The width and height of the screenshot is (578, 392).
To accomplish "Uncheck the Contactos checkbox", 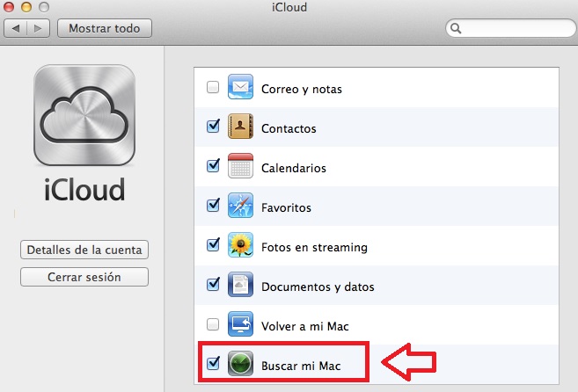I will [213, 127].
